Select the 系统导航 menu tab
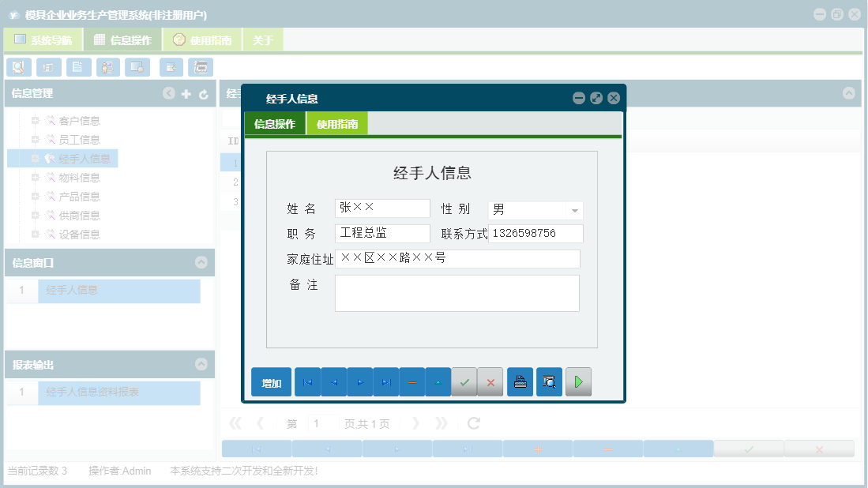Image resolution: width=868 pixels, height=488 pixels. (49, 39)
